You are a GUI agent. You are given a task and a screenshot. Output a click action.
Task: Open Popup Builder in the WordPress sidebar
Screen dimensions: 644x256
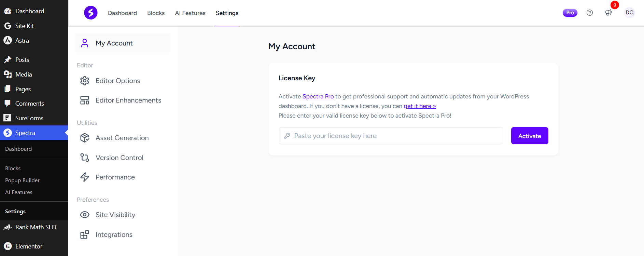pos(22,180)
